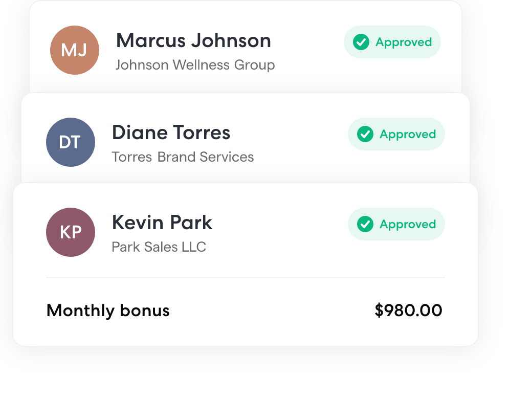Toggle Marcus Johnson's Approved status
The height and width of the screenshot is (399, 532).
(x=392, y=42)
